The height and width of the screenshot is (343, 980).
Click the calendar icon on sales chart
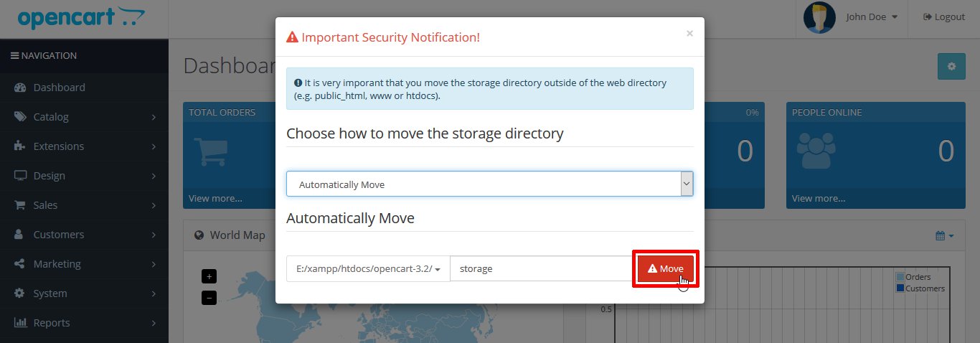944,235
